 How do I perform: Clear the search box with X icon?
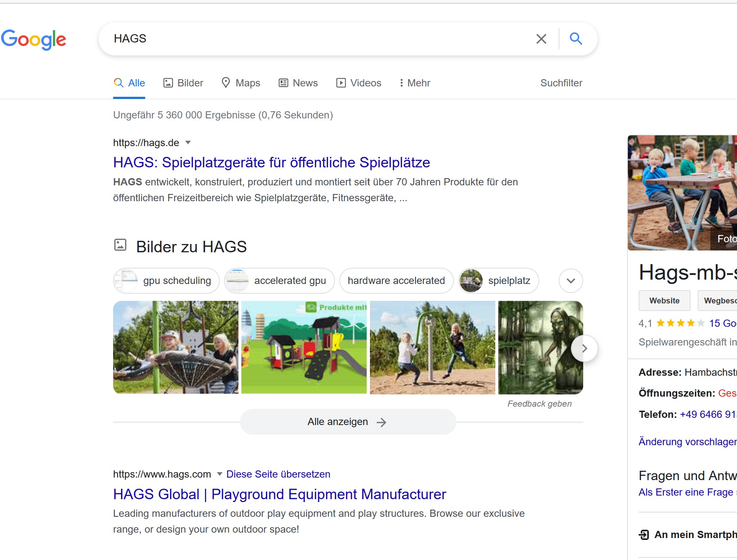(x=541, y=39)
